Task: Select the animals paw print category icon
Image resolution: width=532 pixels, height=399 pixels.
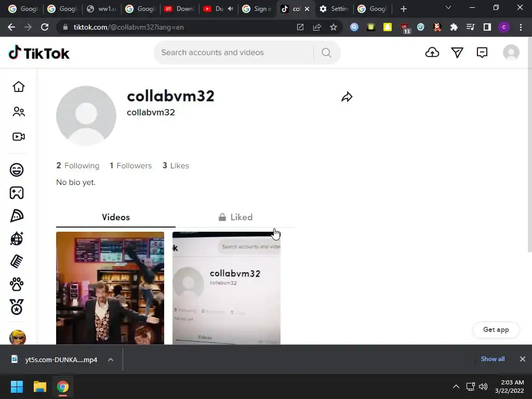Action: (x=17, y=284)
